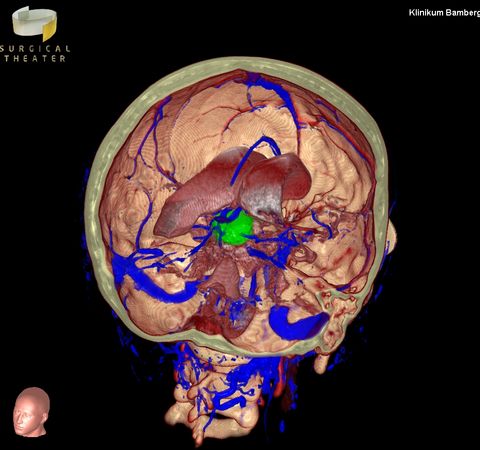Click the Klinikum Bamberg label
Image resolution: width=480 pixels, height=450 pixels.
point(444,13)
